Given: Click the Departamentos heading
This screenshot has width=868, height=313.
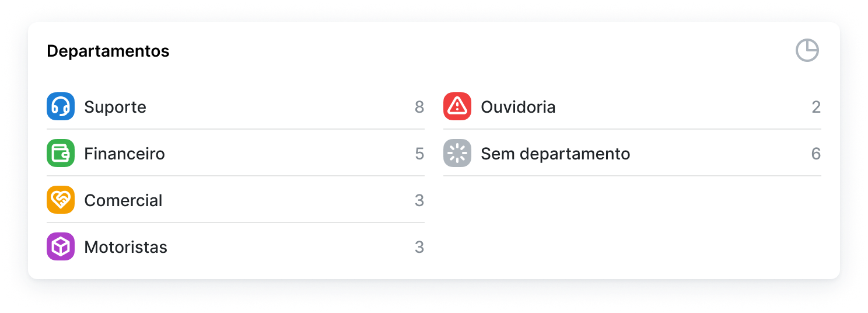Looking at the screenshot, I should (x=108, y=51).
